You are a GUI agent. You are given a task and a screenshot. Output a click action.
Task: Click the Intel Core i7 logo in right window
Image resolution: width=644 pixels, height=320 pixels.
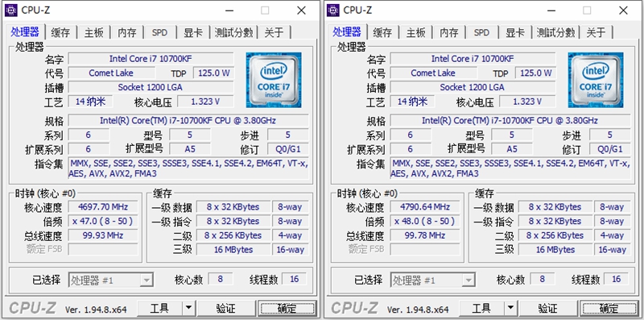(596, 80)
